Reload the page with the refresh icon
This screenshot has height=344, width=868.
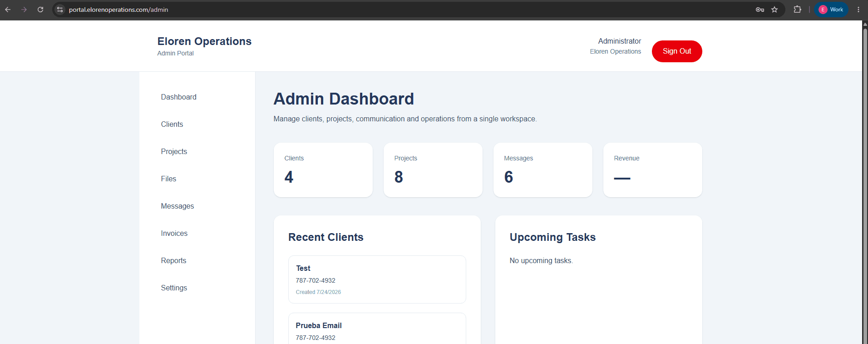tap(40, 10)
